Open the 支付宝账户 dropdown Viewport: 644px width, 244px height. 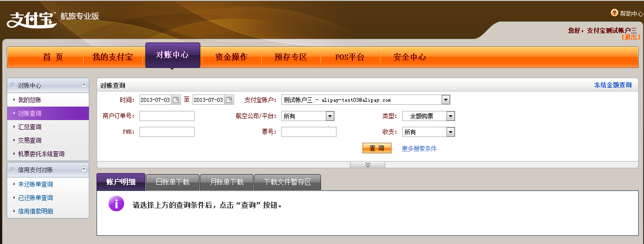click(x=446, y=100)
